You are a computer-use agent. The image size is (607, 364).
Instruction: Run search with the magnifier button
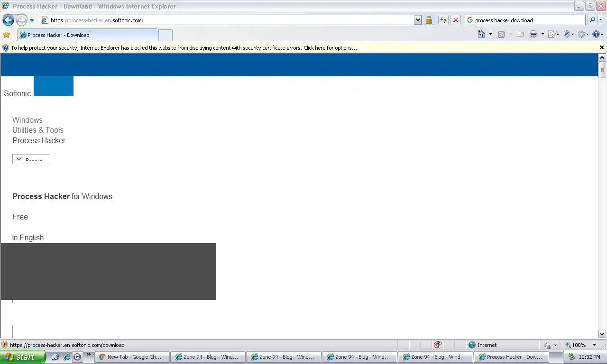click(x=592, y=20)
